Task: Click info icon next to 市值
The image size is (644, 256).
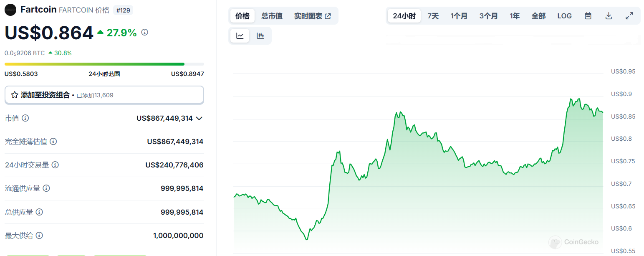Action: pos(25,118)
